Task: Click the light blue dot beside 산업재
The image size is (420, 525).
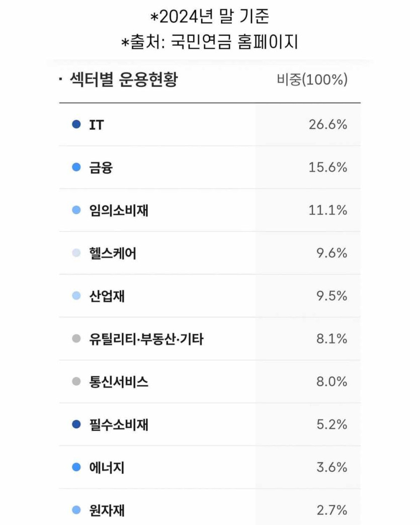Action: point(76,296)
